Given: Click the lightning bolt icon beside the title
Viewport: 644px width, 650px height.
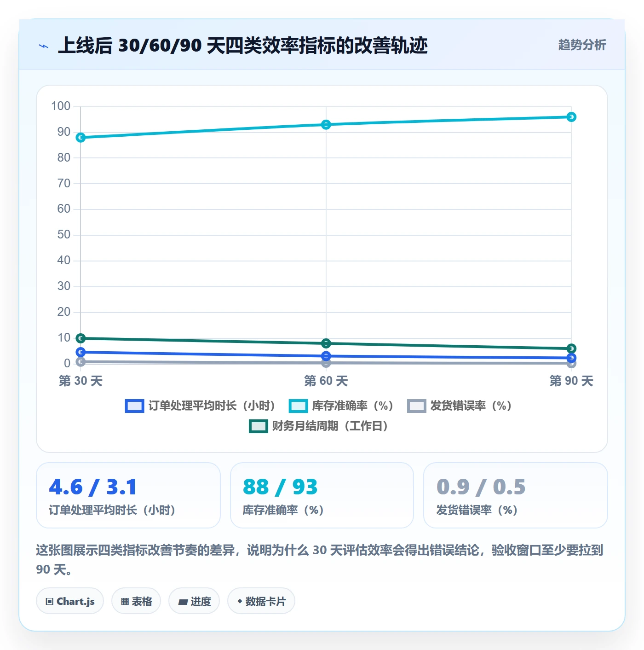Looking at the screenshot, I should click(x=44, y=46).
